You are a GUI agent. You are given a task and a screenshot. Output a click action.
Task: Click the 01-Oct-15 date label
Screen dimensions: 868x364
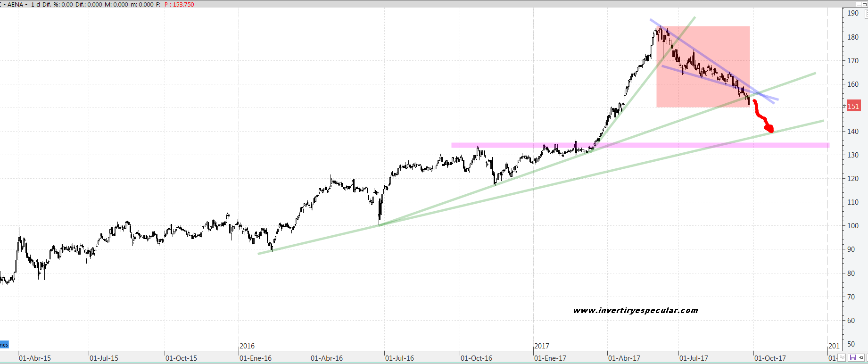(x=181, y=358)
